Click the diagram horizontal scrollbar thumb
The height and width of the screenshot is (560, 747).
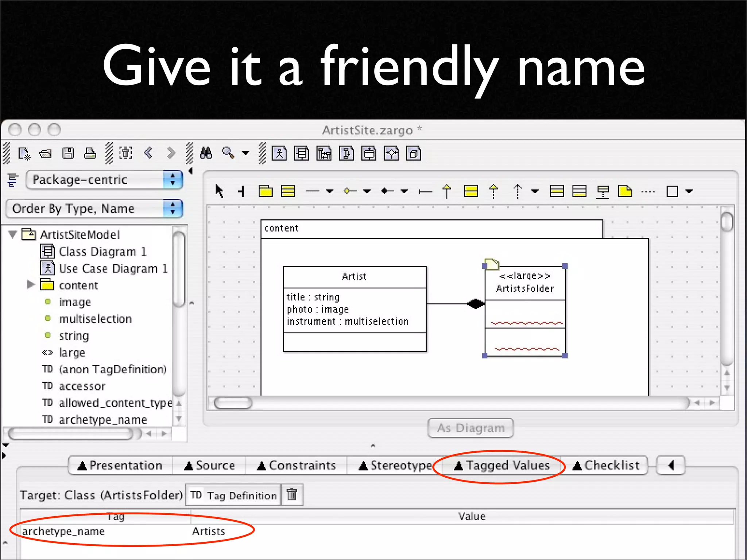233,403
